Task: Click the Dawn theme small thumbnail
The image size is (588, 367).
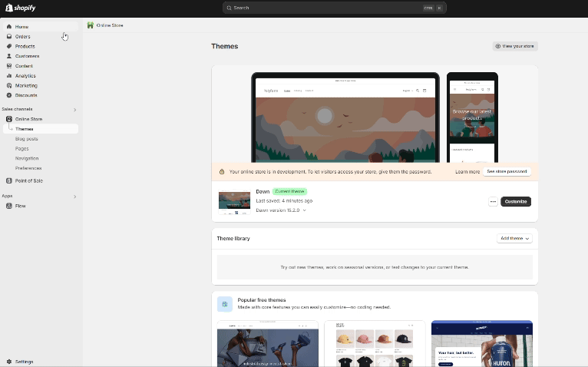Action: click(x=234, y=202)
